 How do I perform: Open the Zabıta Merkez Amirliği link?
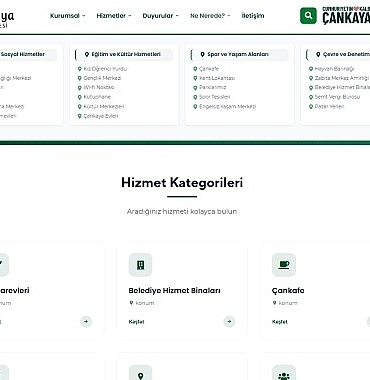click(342, 78)
